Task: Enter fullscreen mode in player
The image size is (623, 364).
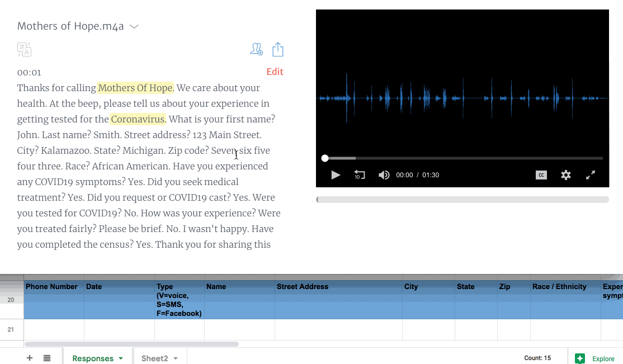Action: pyautogui.click(x=591, y=175)
